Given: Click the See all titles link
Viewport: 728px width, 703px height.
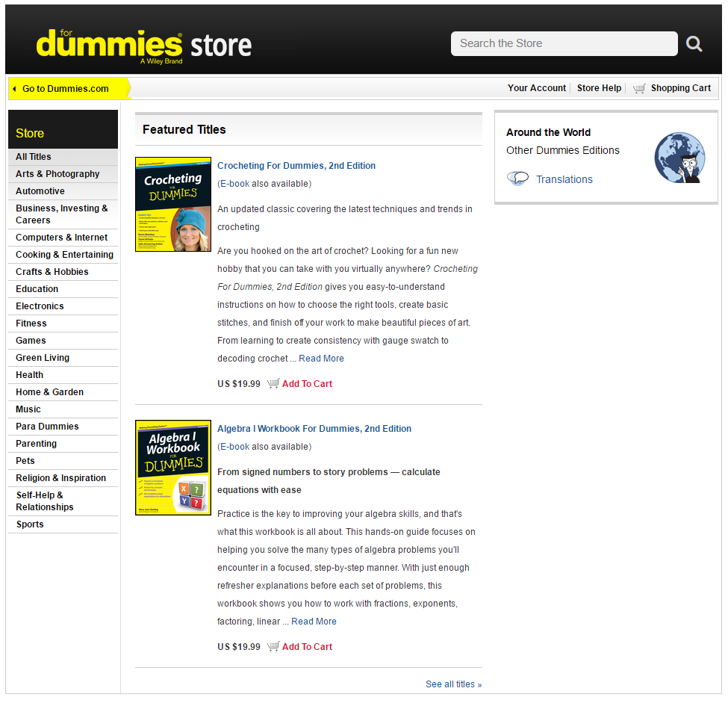Looking at the screenshot, I should [454, 684].
